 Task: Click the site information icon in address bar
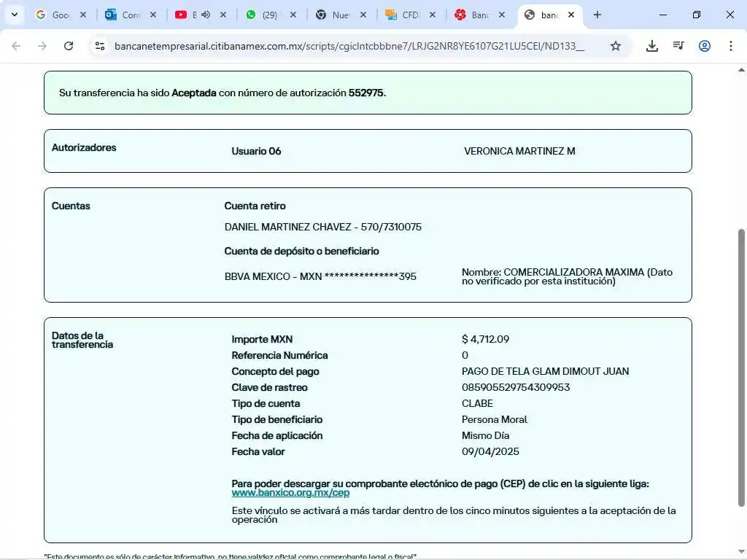point(100,46)
